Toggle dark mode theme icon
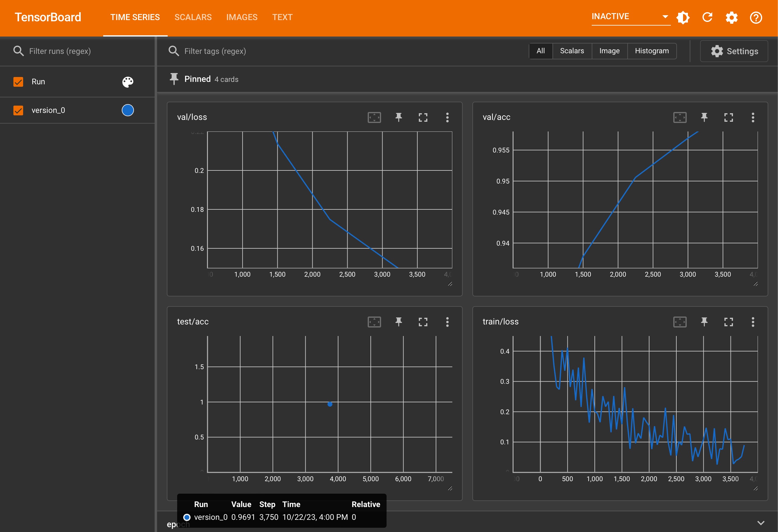Viewport: 778px width, 532px height. [x=683, y=17]
